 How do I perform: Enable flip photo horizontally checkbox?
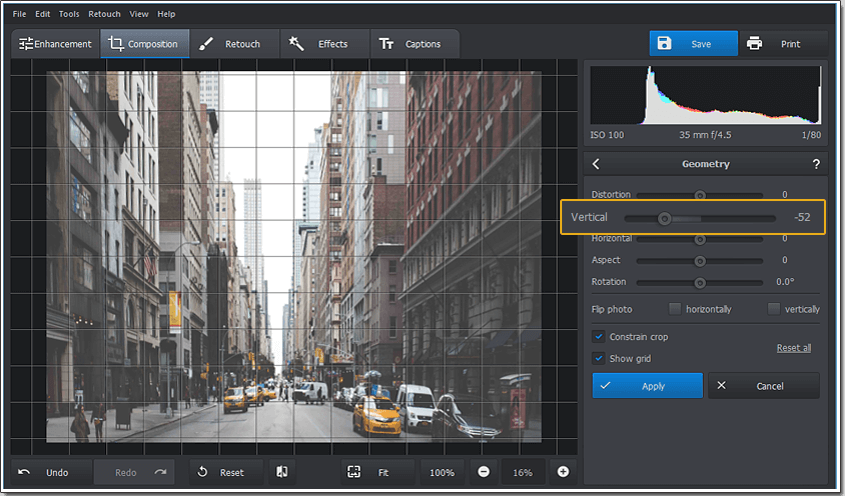[675, 308]
